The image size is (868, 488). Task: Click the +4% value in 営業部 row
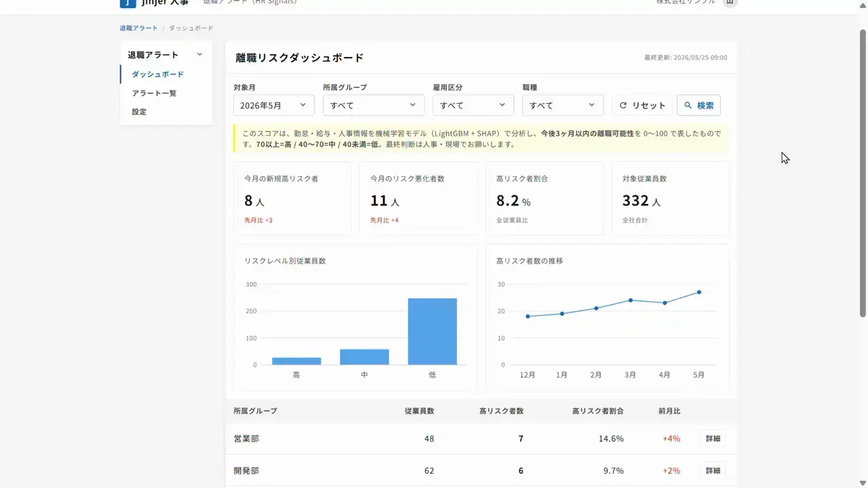[671, 439]
